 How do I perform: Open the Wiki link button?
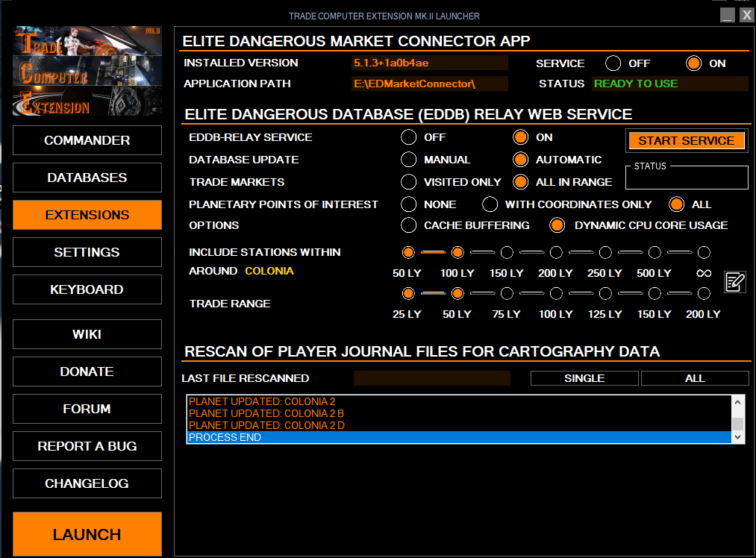point(87,334)
